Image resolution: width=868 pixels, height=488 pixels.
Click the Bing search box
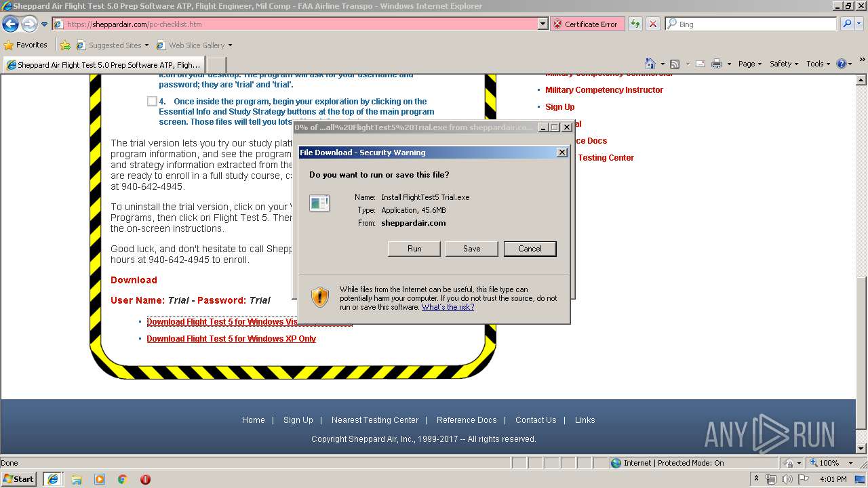(x=751, y=24)
